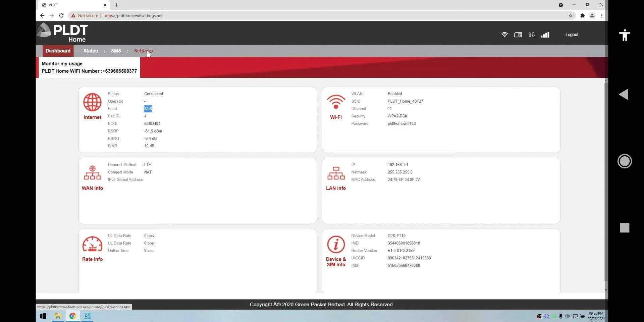Click the IMEI value 354406081898018
Image resolution: width=644 pixels, height=322 pixels.
[x=404, y=243]
